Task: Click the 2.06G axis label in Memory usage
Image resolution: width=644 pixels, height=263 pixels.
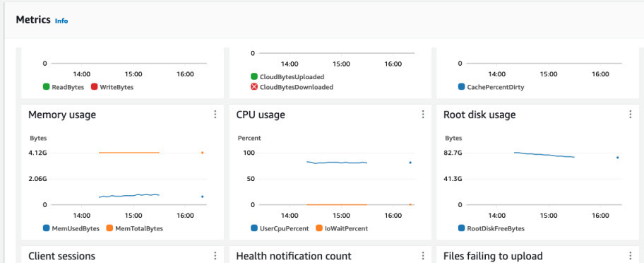Action: pos(39,179)
